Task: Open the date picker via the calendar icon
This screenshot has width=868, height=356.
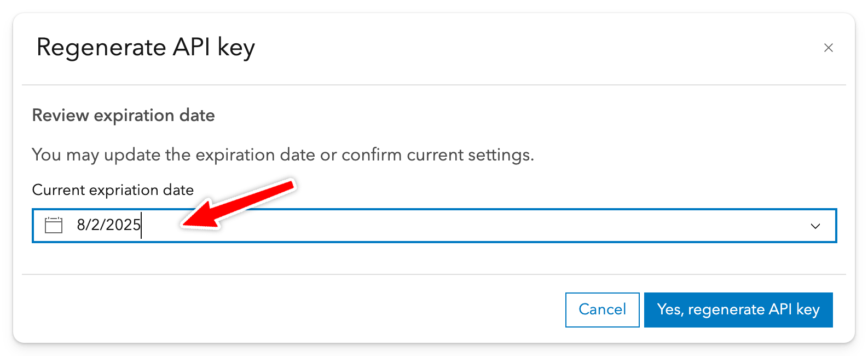Action: (x=54, y=225)
